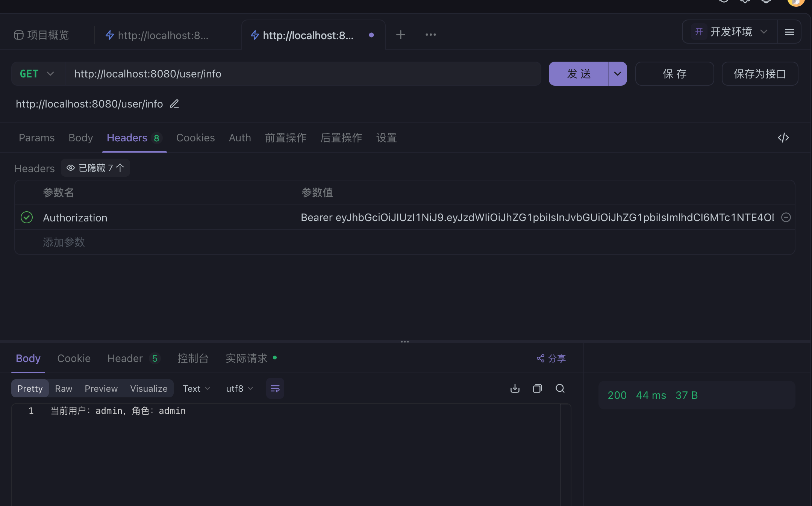Open the GET method dropdown
This screenshot has width=812, height=506.
[x=38, y=74]
